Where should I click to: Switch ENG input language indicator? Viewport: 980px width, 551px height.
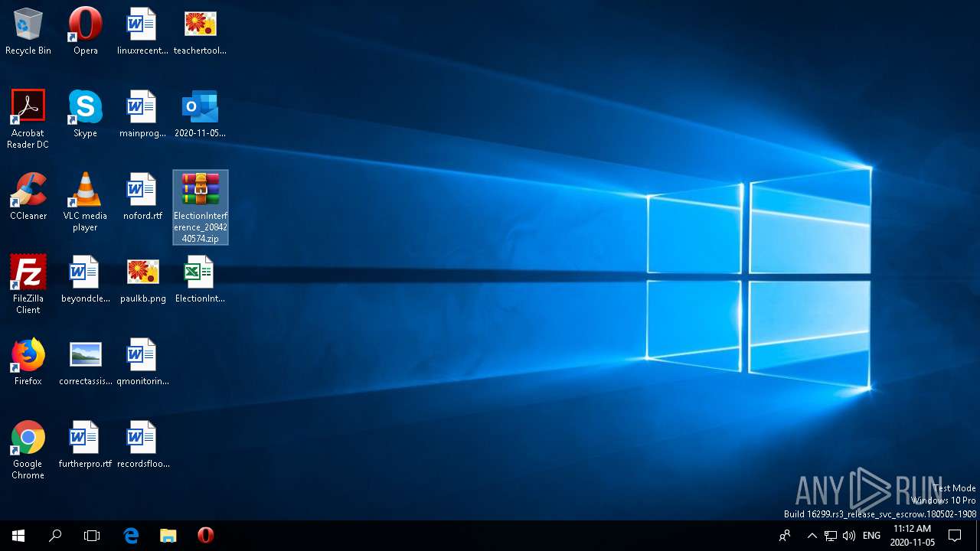click(x=871, y=536)
